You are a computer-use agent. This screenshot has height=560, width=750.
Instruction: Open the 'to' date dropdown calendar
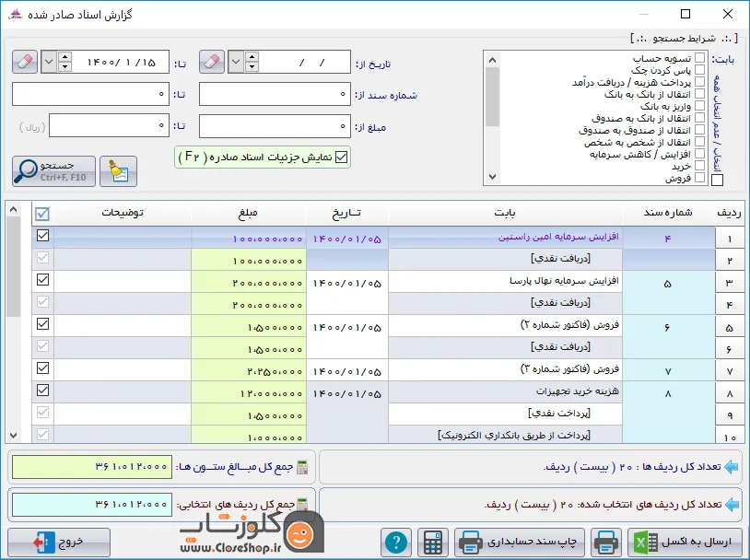tap(49, 62)
